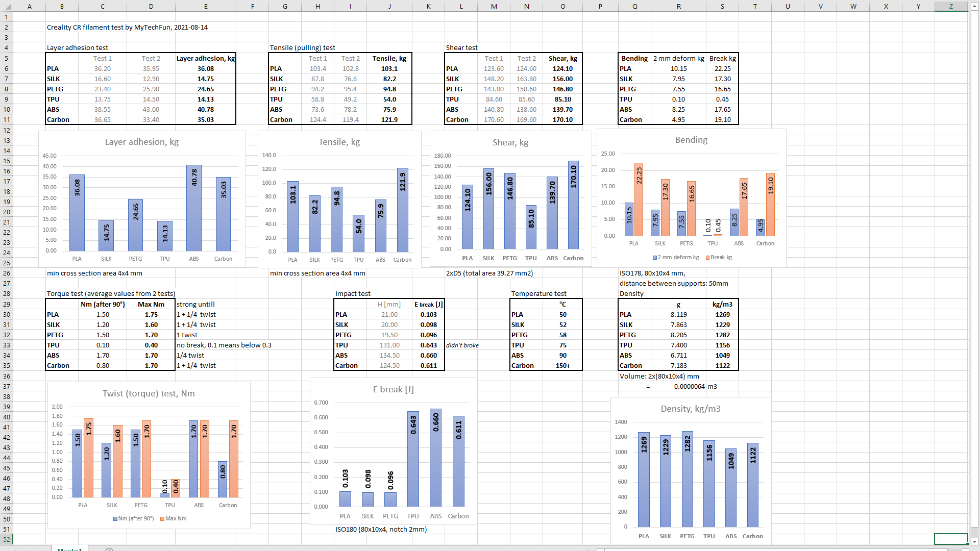Select cell 'Creality CR filament test by MyTechFun'
Screen dimensions: 980x551
(127, 28)
